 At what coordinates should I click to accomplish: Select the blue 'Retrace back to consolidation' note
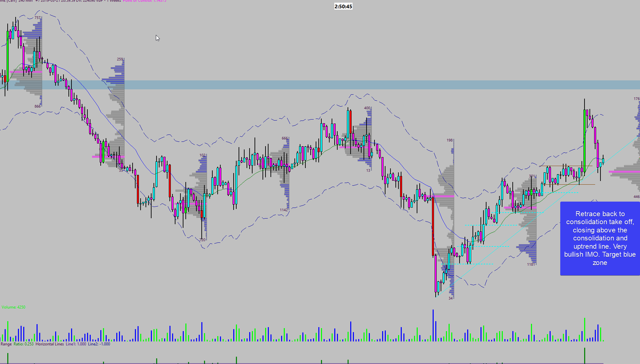600,238
